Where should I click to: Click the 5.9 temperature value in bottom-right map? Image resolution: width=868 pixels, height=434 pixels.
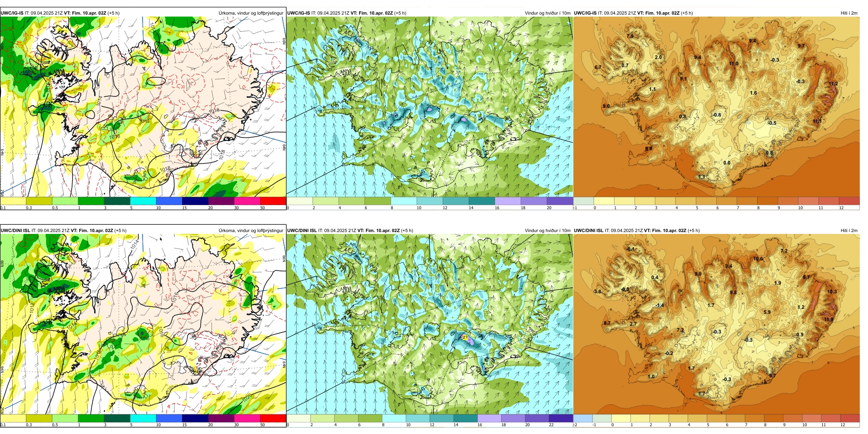[x=767, y=312]
